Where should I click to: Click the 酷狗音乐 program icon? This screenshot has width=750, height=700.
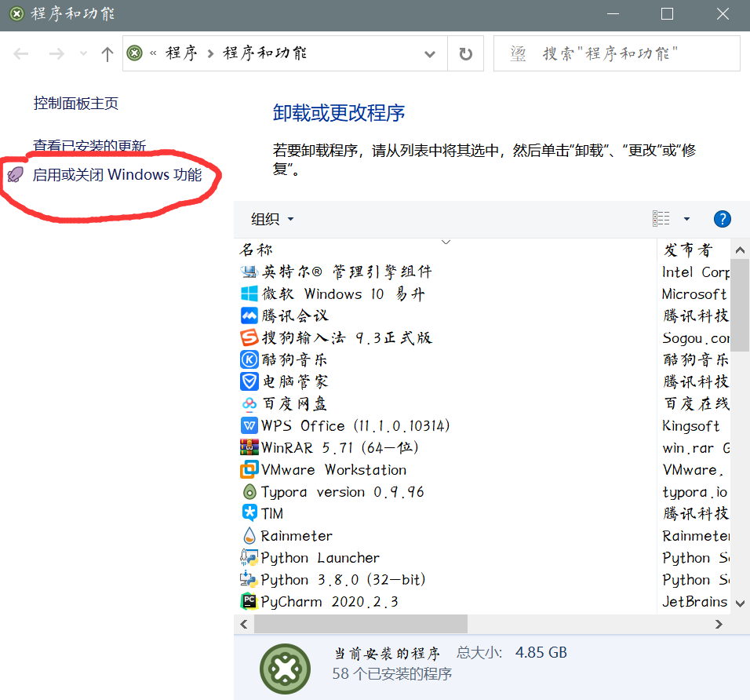249,359
